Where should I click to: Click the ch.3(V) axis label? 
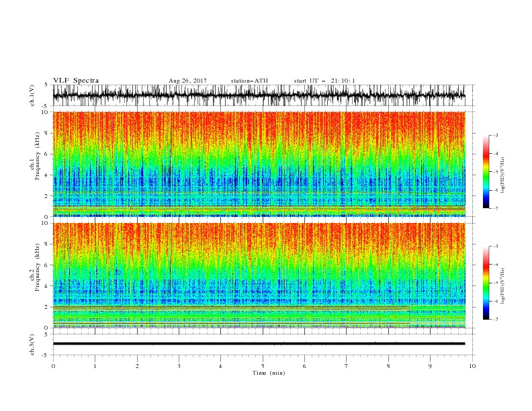(32, 345)
